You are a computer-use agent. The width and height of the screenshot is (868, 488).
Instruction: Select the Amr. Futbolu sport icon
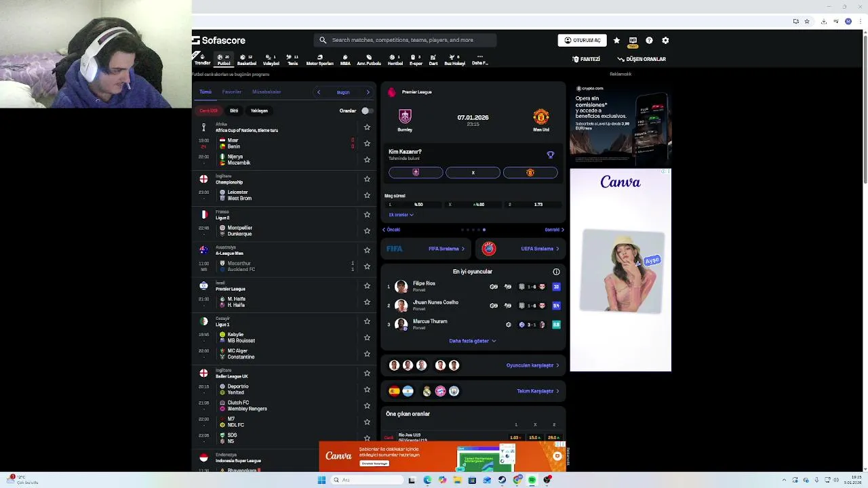click(369, 60)
